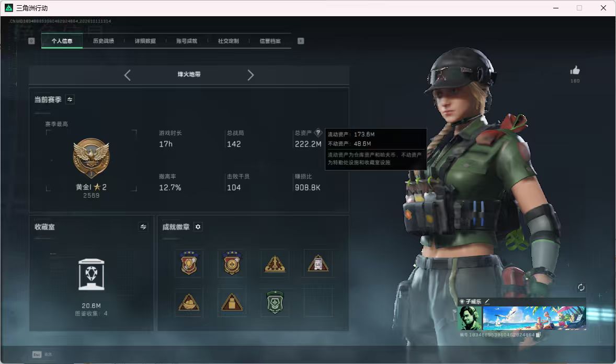Open the 社交定制 tab

tap(228, 41)
